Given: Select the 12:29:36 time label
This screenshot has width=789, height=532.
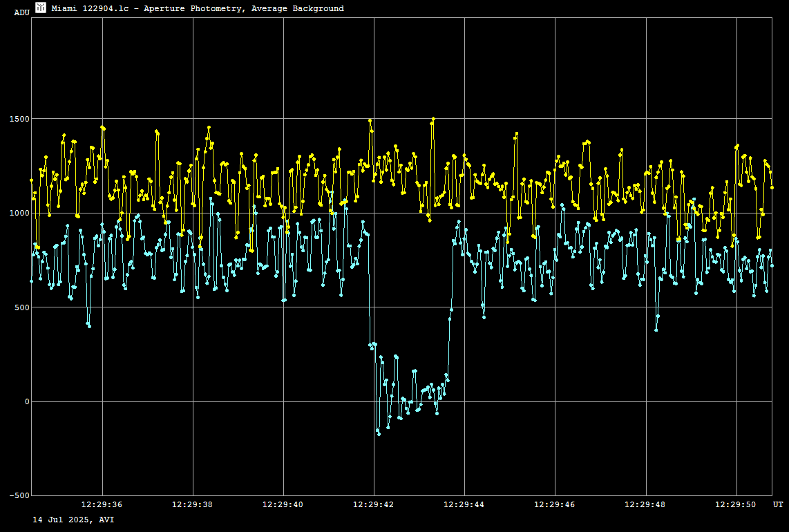Looking at the screenshot, I should click(x=102, y=505).
